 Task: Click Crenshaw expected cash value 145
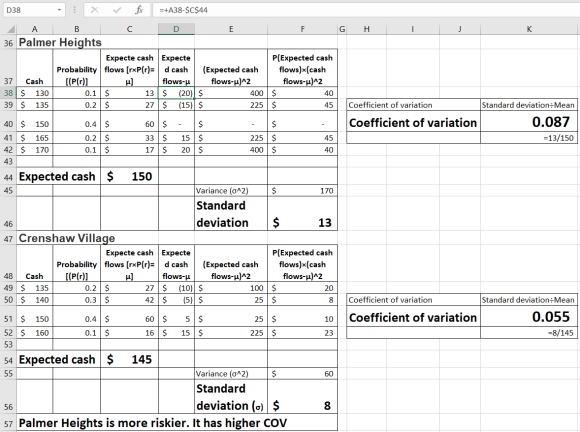coord(129,360)
